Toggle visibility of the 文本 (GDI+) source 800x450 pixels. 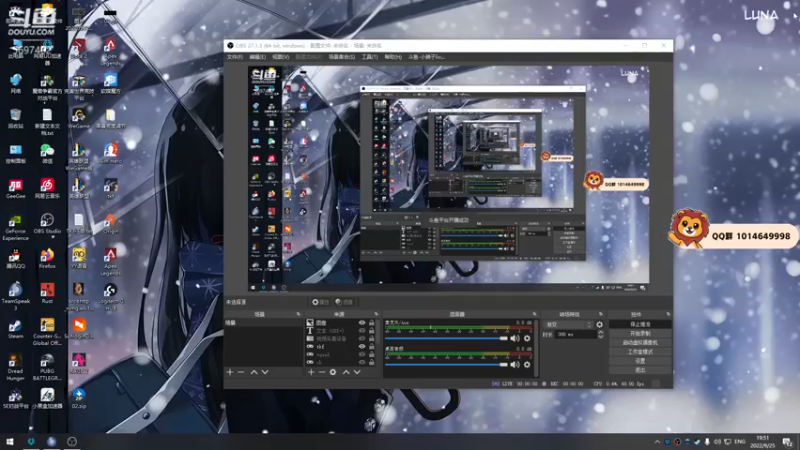pos(362,331)
